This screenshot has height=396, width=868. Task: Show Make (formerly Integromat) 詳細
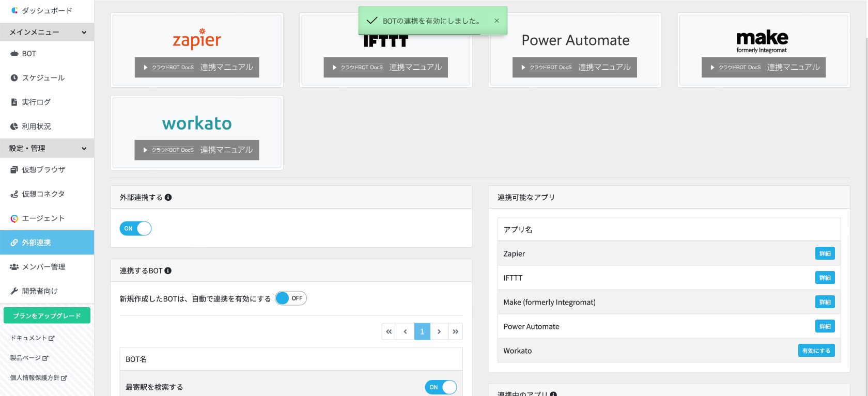coord(825,302)
